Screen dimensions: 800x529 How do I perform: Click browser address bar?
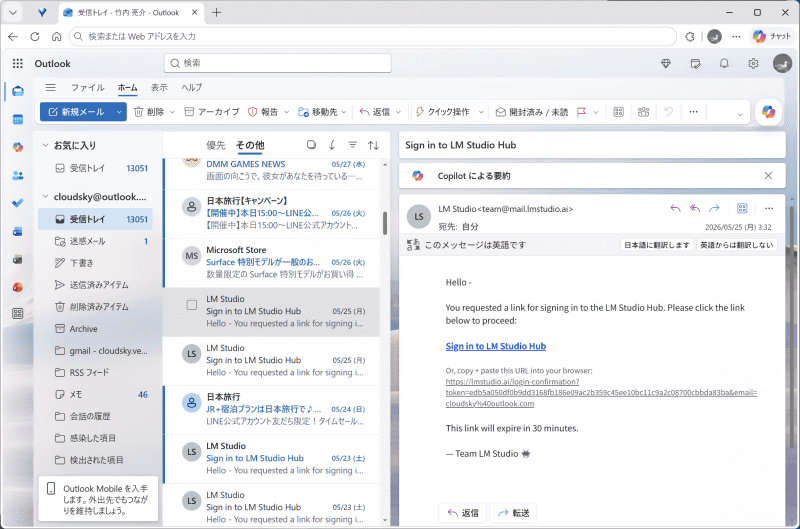[372, 36]
